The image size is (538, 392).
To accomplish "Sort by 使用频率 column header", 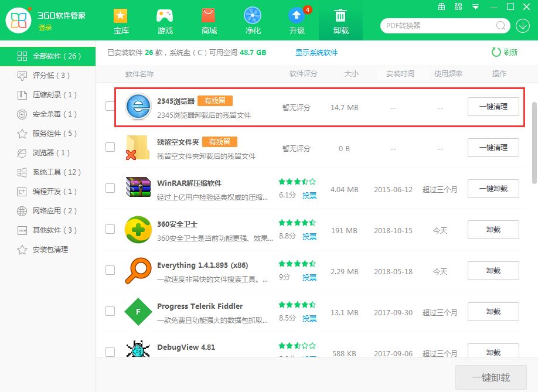I will (x=448, y=74).
